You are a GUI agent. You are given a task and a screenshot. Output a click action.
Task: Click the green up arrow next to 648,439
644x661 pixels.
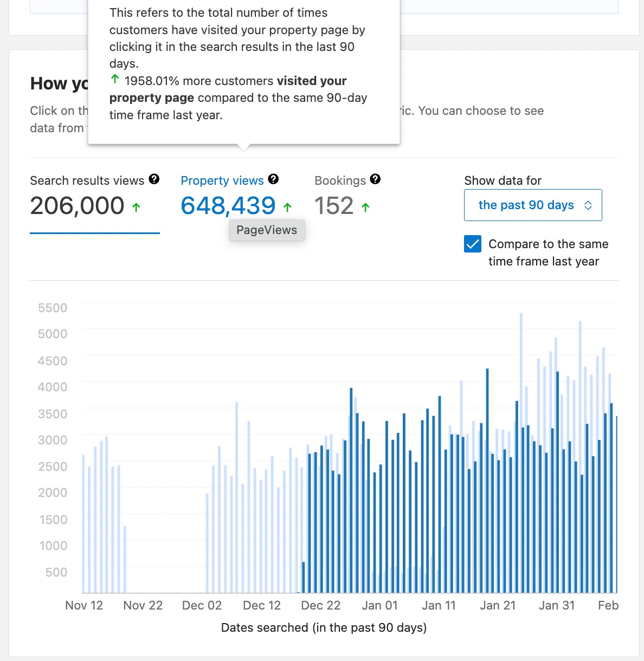tap(288, 207)
